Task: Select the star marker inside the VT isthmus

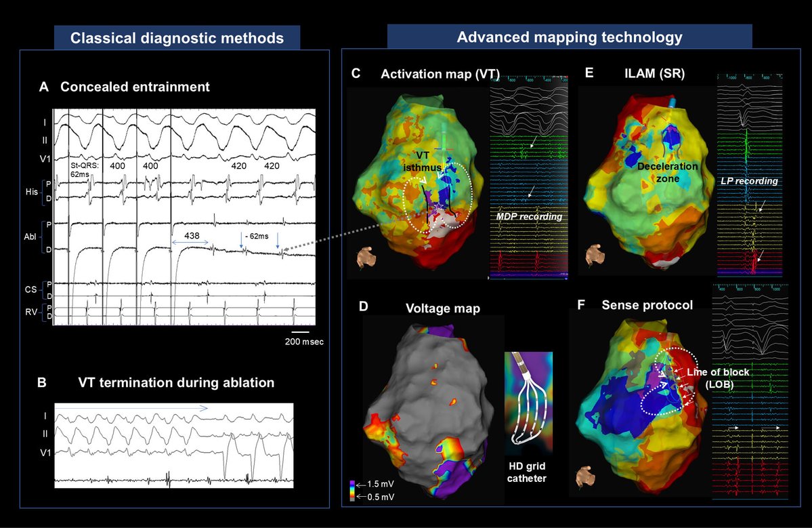Action: click(x=439, y=207)
